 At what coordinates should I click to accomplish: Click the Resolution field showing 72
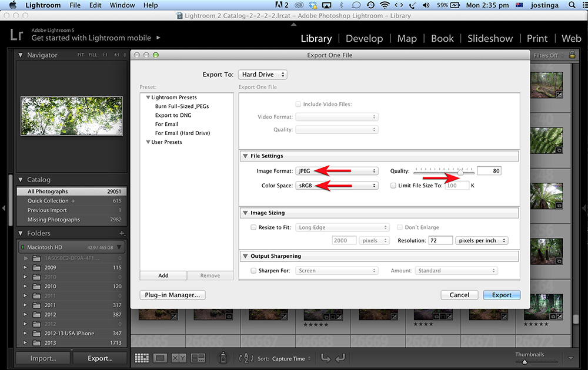click(440, 240)
